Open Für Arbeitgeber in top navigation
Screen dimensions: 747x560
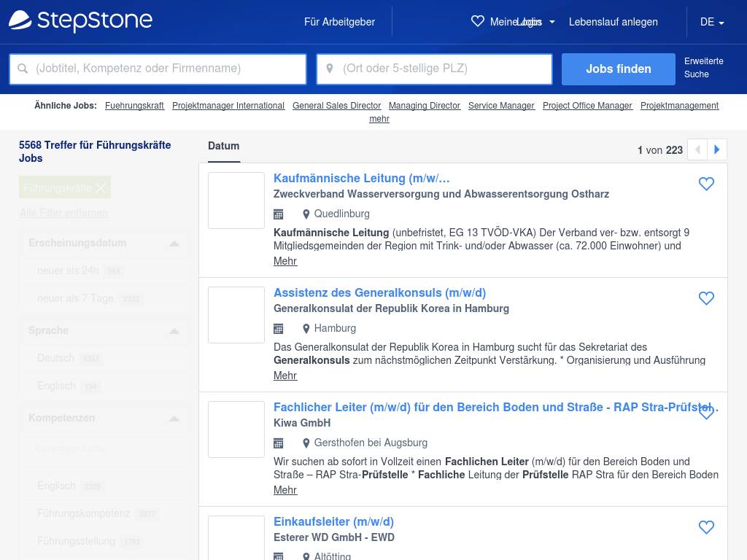[339, 22]
